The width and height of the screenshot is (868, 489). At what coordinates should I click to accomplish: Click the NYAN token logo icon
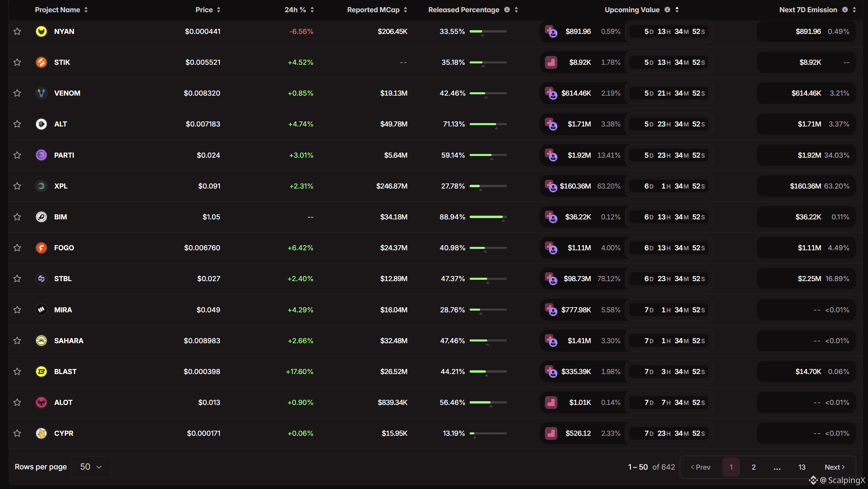click(x=41, y=32)
